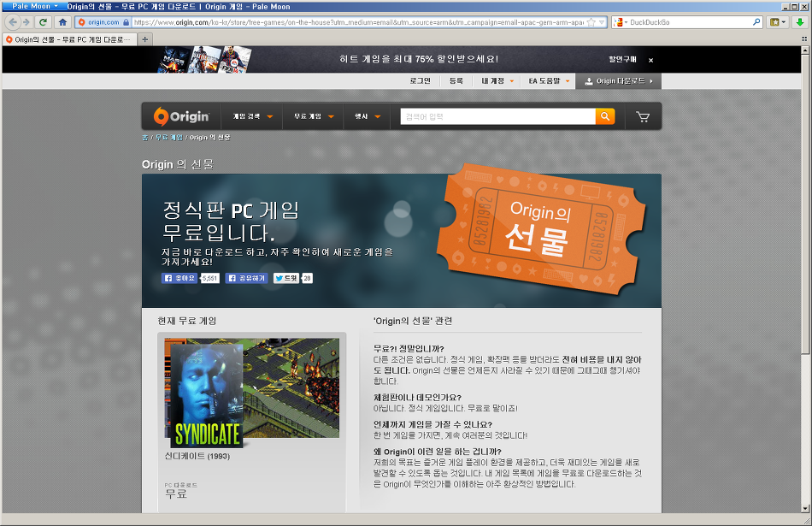Click the 무료 게임 breadcrumb link

pos(169,138)
